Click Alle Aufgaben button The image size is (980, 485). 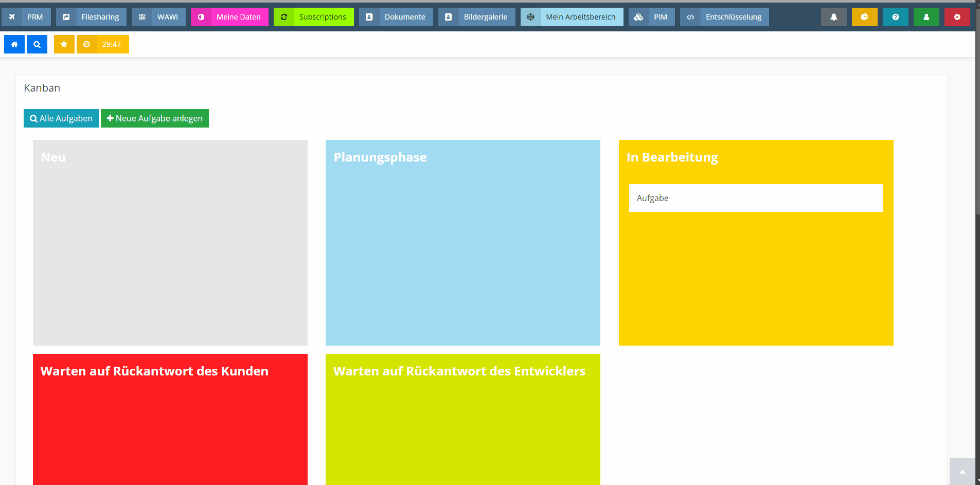(61, 118)
